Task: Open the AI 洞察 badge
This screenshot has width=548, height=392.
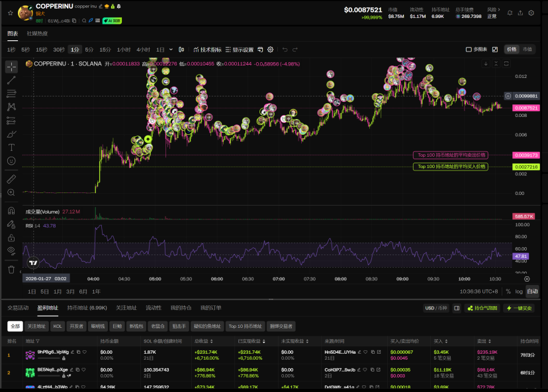Action: click(112, 21)
